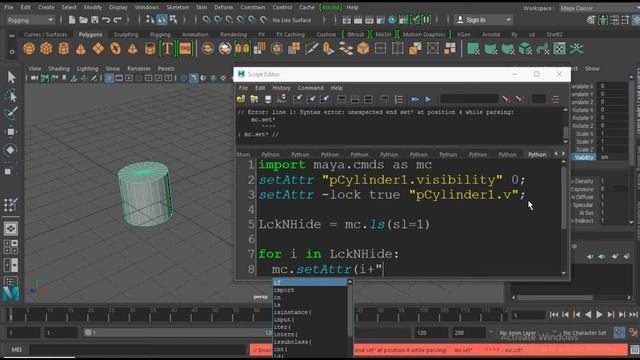This screenshot has height=360, width=640.
Task: Switch to the Polygons shelf tab
Action: pyautogui.click(x=90, y=35)
